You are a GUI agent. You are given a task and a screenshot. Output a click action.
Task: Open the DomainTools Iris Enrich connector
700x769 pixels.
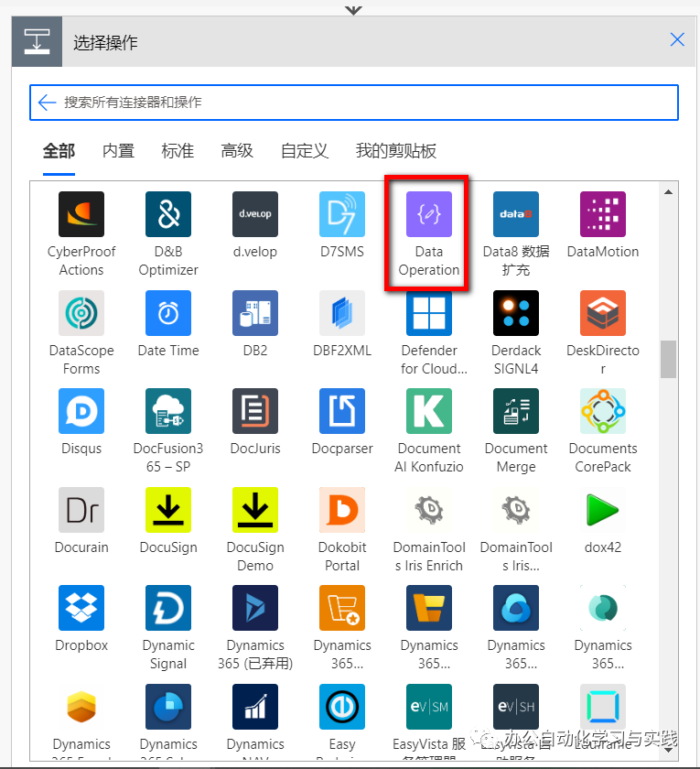pyautogui.click(x=429, y=510)
